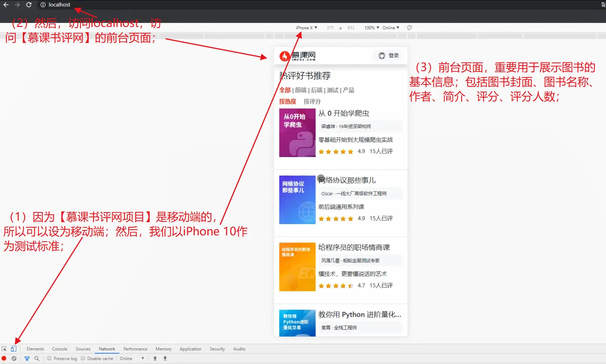606x364 pixels.
Task: Click the inspect element picker icon
Action: tap(4, 349)
